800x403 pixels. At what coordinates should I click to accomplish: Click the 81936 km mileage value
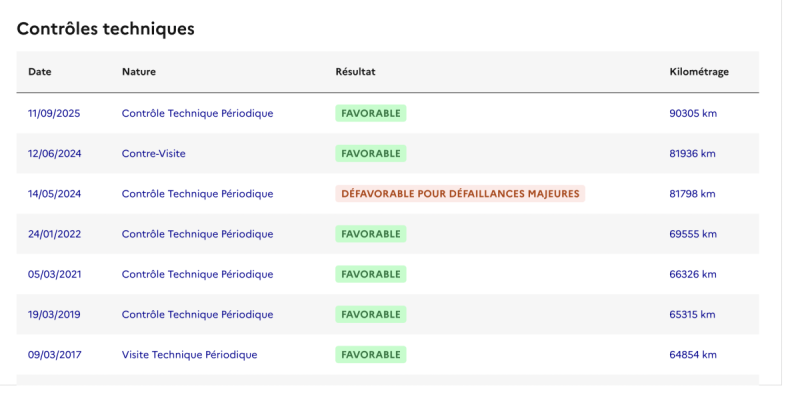coord(693,154)
